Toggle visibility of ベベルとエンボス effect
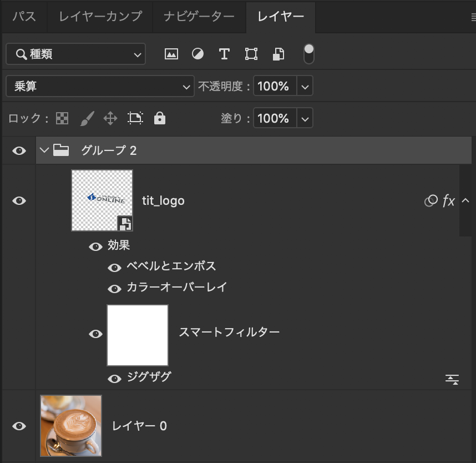The width and height of the screenshot is (476, 463). [x=114, y=268]
